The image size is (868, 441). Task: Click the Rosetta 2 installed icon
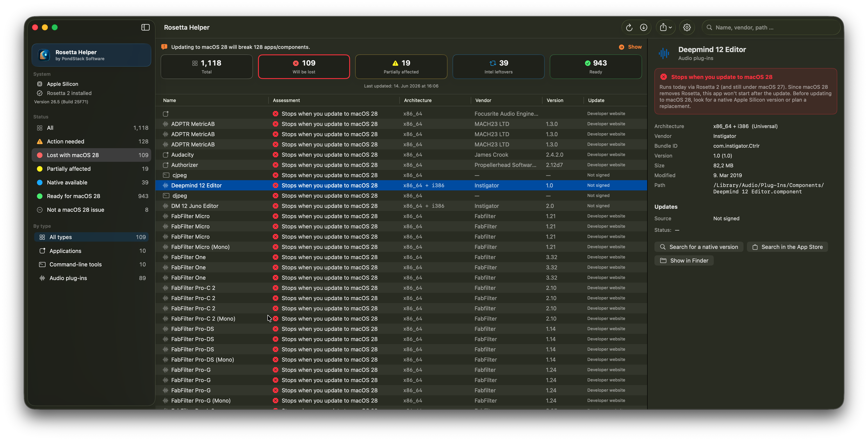tap(40, 93)
